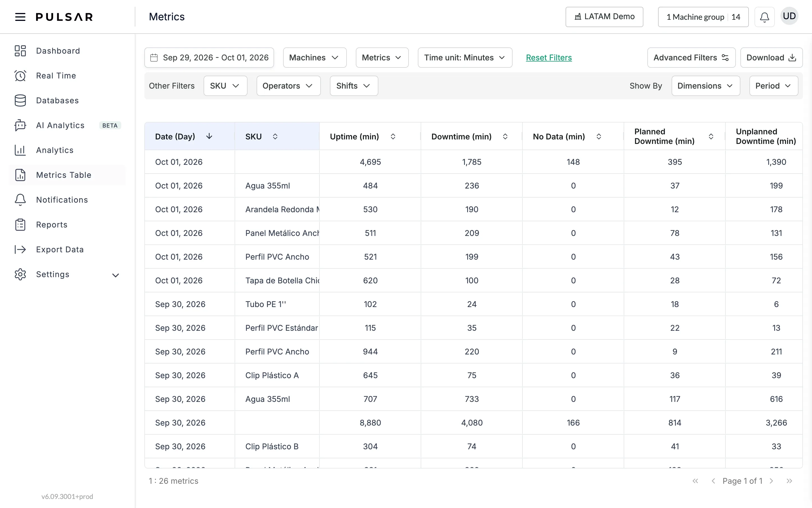Click the Real Time clock icon

coord(20,76)
